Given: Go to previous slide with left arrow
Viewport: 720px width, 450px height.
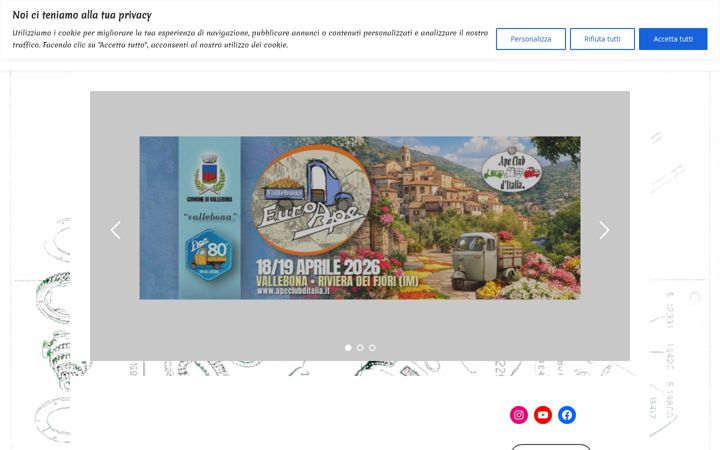Looking at the screenshot, I should (x=116, y=230).
